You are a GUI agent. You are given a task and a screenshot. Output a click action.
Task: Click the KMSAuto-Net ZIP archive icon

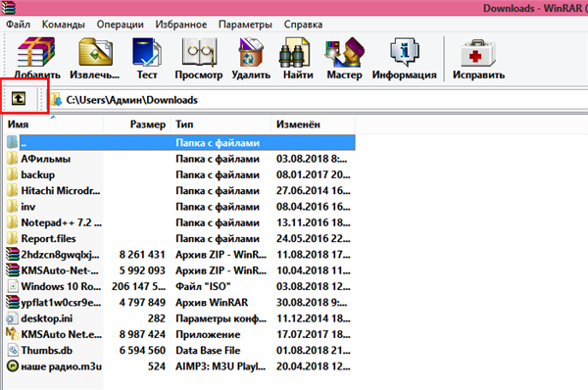13,270
